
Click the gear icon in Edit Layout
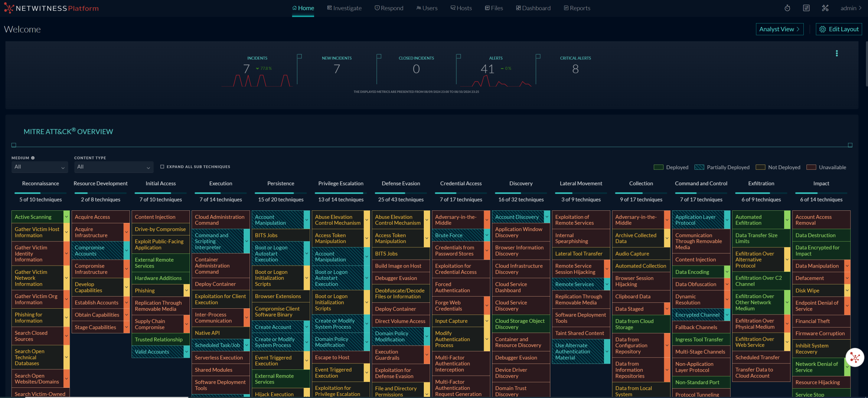point(823,29)
